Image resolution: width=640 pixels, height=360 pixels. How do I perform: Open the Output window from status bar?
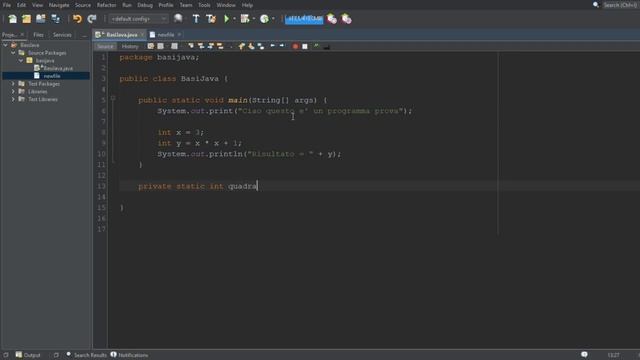28,355
